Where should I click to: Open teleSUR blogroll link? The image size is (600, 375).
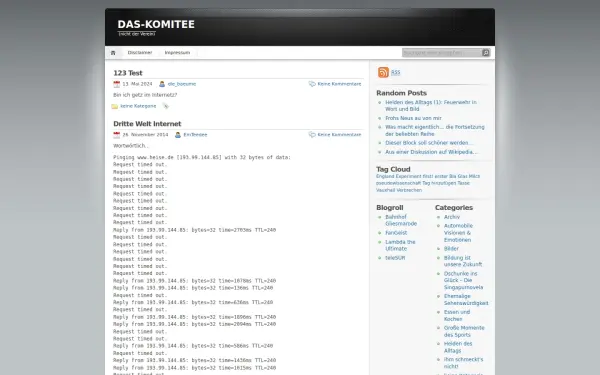[x=395, y=258]
